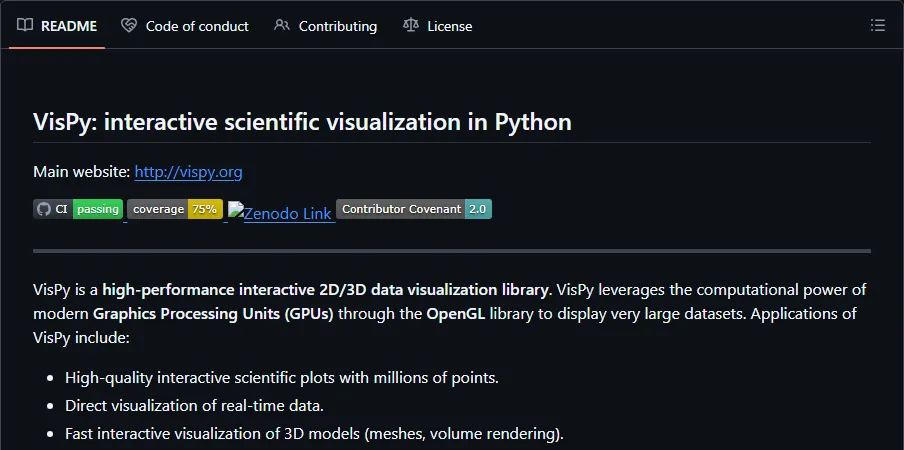The width and height of the screenshot is (904, 450).
Task: Open the coverage 75% badge
Action: [x=175, y=209]
